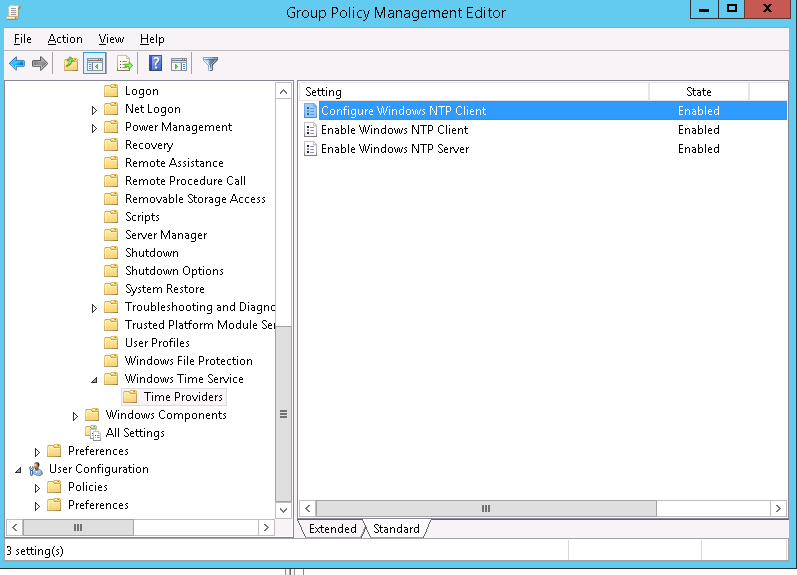Expand Policies under User Configuration

tap(37, 488)
